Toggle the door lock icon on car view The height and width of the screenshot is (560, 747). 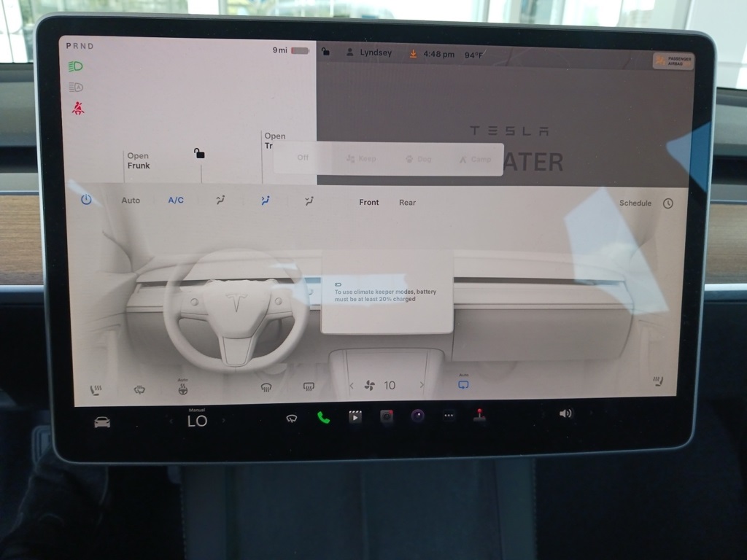tap(199, 153)
